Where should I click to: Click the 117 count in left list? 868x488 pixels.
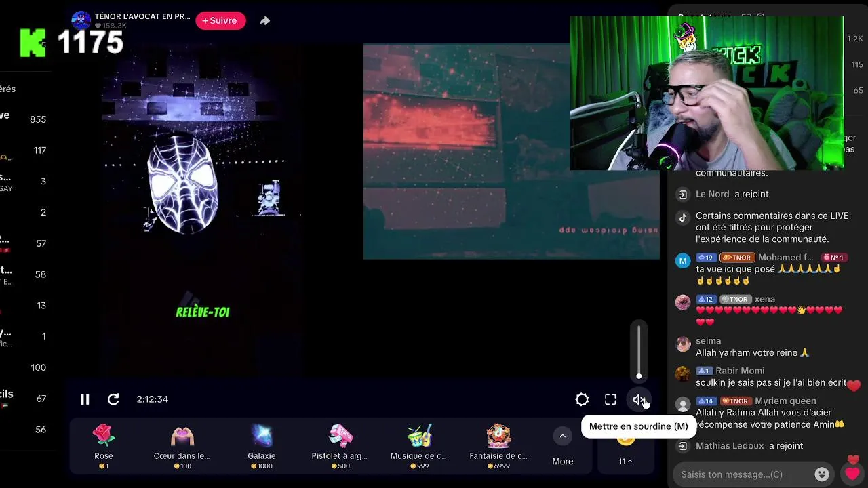point(40,150)
